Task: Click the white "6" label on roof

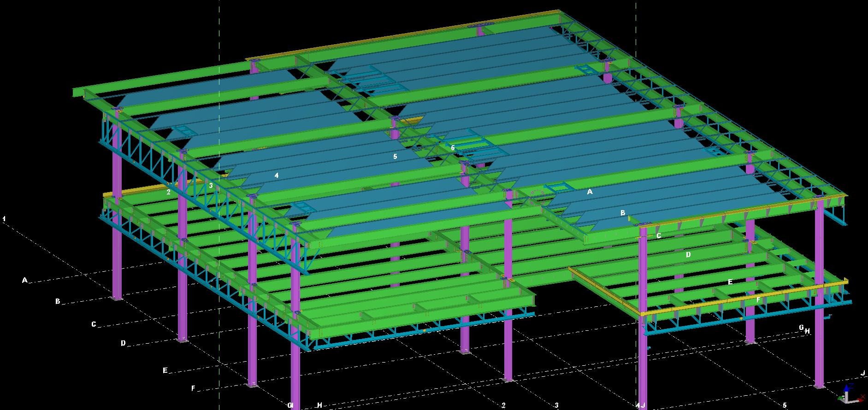Action: point(453,148)
